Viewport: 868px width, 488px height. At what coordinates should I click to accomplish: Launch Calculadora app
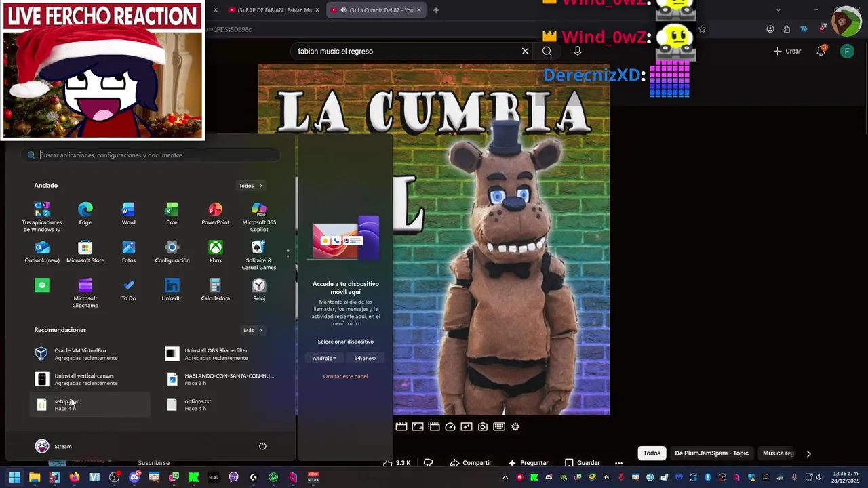(x=215, y=289)
